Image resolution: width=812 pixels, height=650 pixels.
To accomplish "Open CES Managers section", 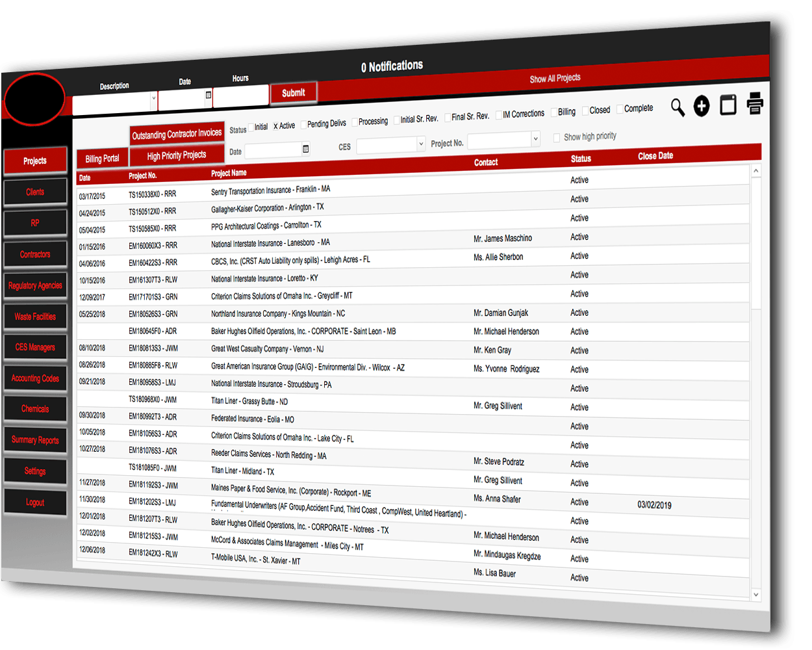I will tap(35, 347).
